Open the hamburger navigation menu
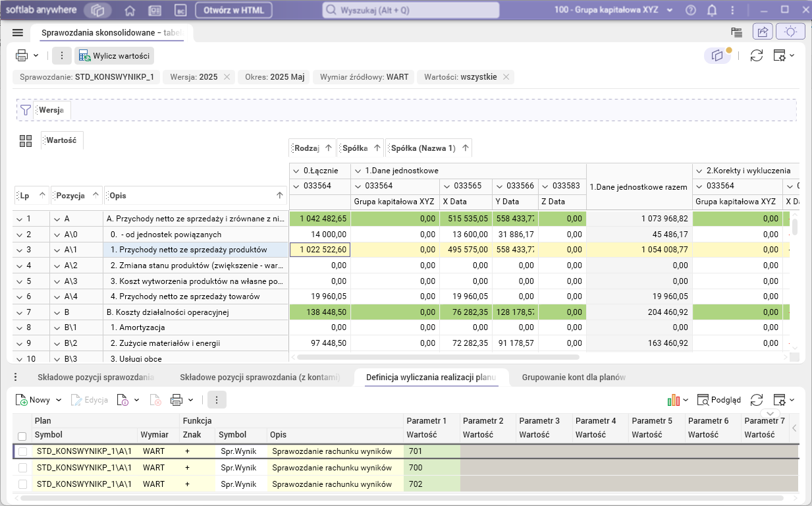The height and width of the screenshot is (506, 812). (x=18, y=32)
